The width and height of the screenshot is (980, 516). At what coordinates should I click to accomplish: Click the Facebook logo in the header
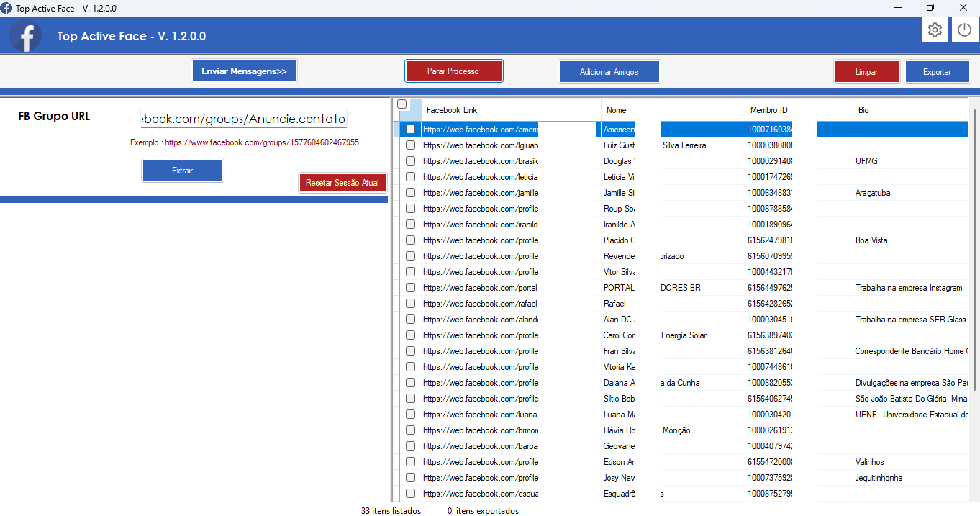tap(26, 36)
